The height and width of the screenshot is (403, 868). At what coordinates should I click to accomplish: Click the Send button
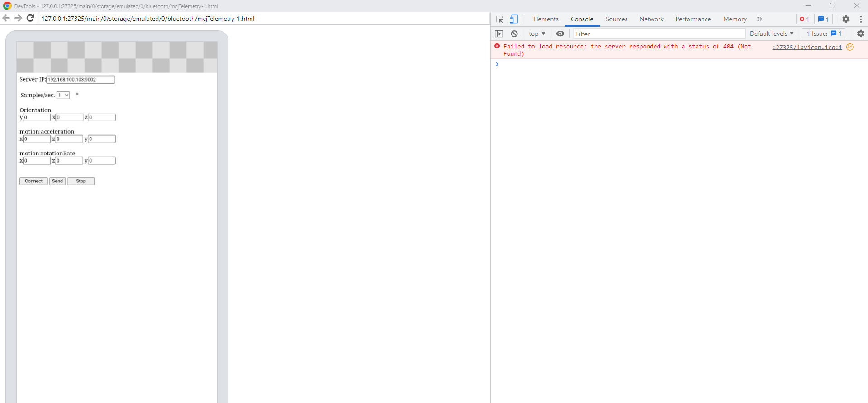(x=57, y=181)
